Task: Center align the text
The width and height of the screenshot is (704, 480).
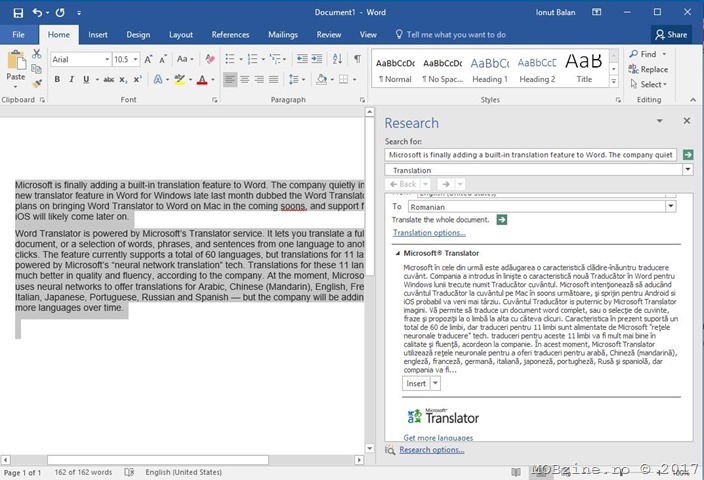Action: 245,79
